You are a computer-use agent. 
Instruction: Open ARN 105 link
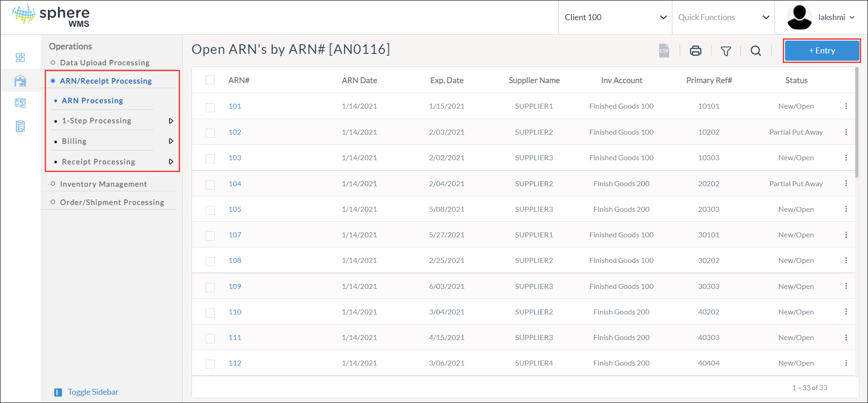click(235, 209)
